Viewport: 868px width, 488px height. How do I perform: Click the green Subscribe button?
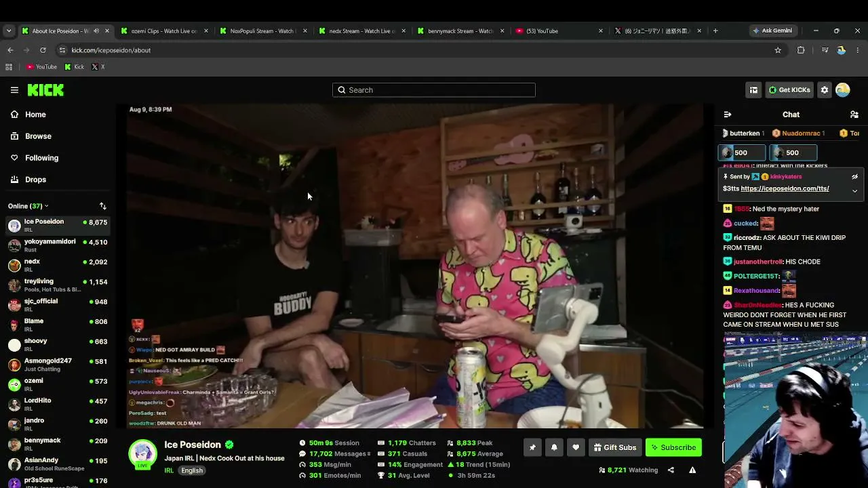pos(673,447)
